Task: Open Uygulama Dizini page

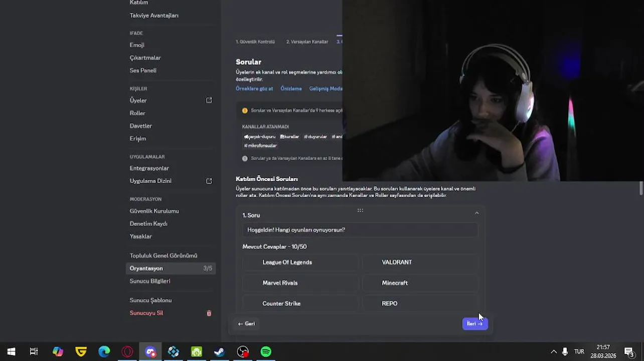Action: click(150, 181)
